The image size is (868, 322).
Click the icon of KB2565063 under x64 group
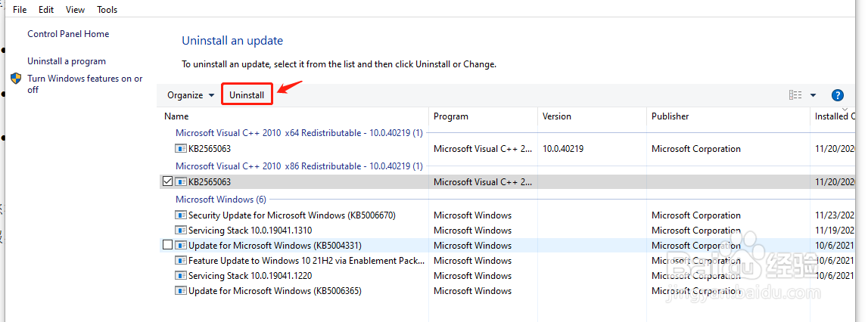coord(181,149)
